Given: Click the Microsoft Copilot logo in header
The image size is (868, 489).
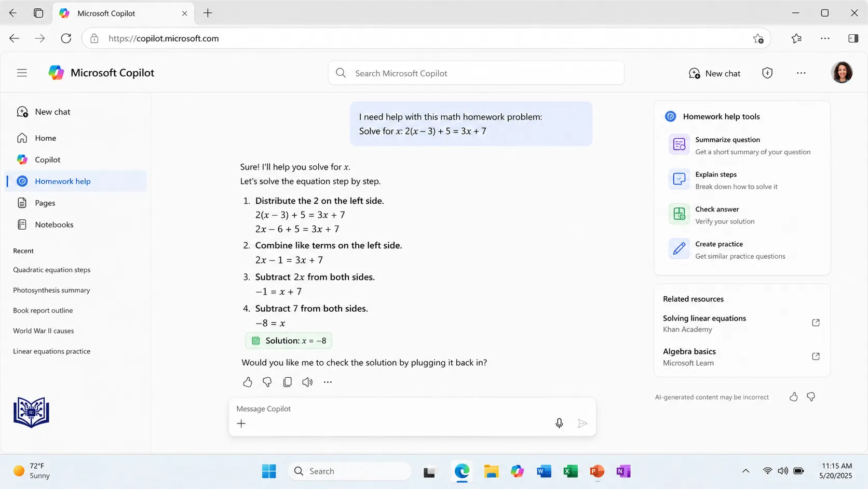Looking at the screenshot, I should tap(56, 73).
